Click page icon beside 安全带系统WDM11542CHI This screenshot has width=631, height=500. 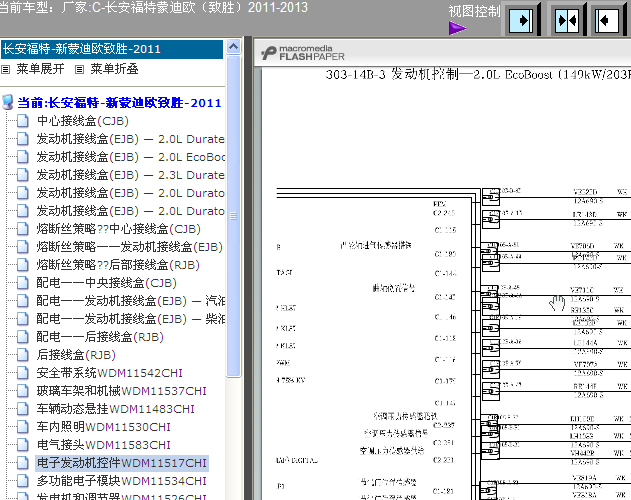coord(23,373)
